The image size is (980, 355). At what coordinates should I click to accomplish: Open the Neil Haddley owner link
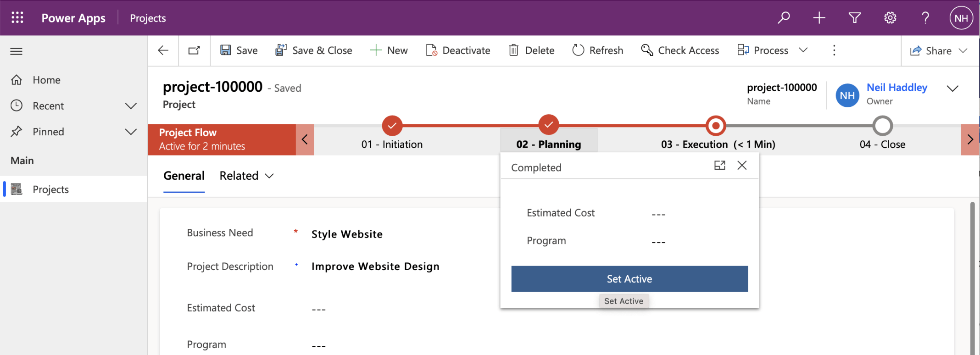point(896,88)
